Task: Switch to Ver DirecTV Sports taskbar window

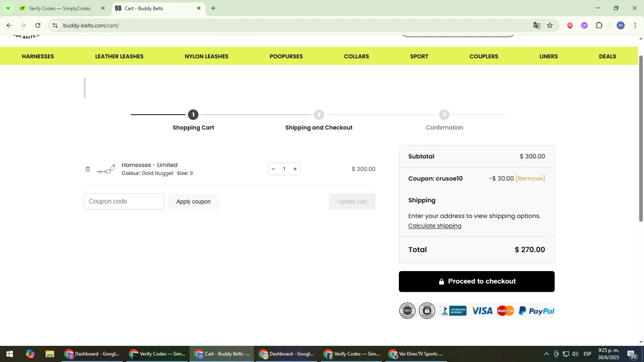Action: point(416,354)
